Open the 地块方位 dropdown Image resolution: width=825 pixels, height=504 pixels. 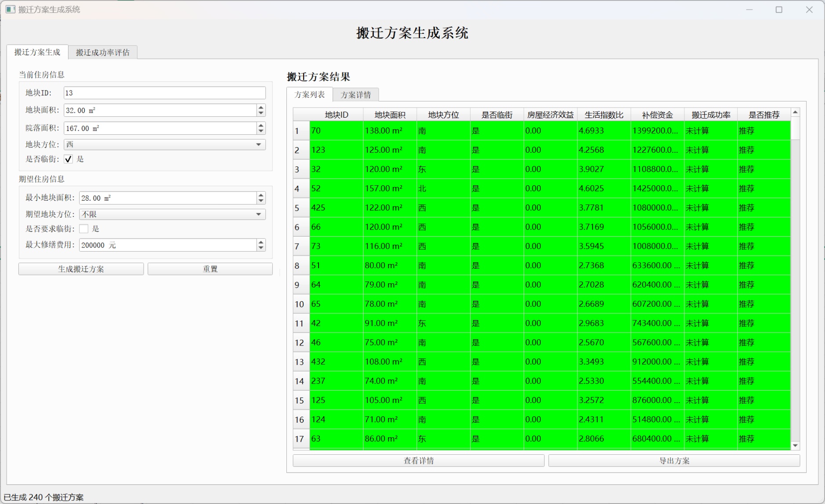165,144
